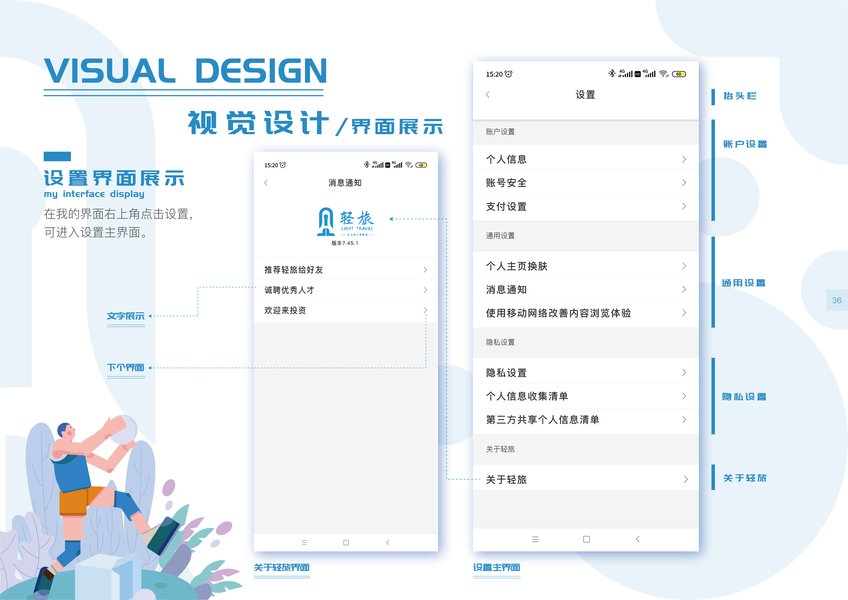This screenshot has width=848, height=600.
Task: Select 第三方共享个人信息清单 row
Action: pos(586,420)
